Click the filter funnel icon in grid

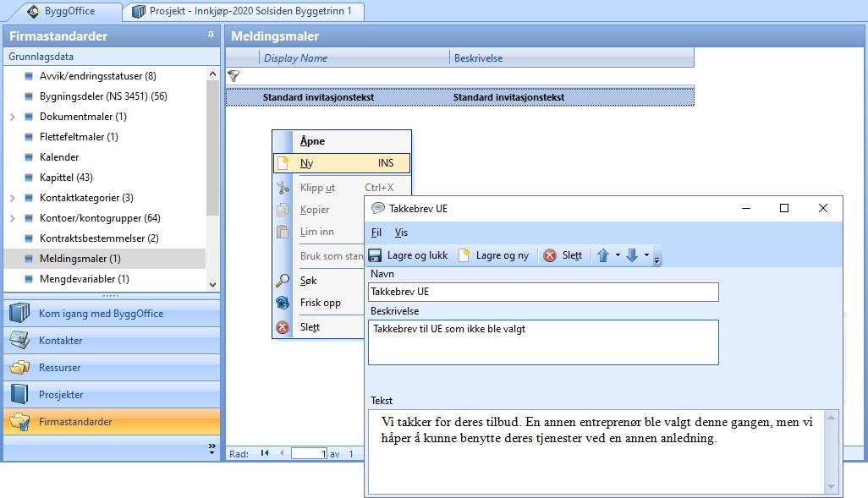click(234, 76)
